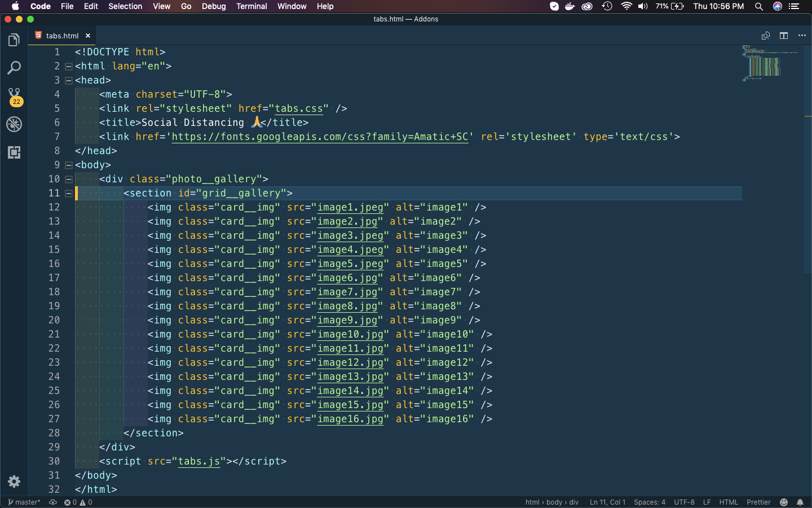812x508 pixels.
Task: Split the editor to the right
Action: click(784, 36)
